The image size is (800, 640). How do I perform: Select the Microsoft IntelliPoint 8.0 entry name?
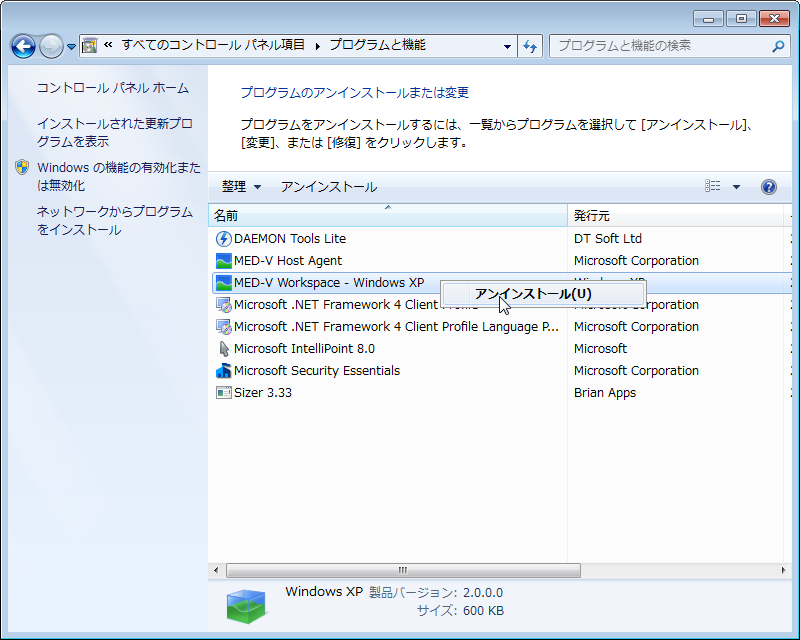pos(304,349)
